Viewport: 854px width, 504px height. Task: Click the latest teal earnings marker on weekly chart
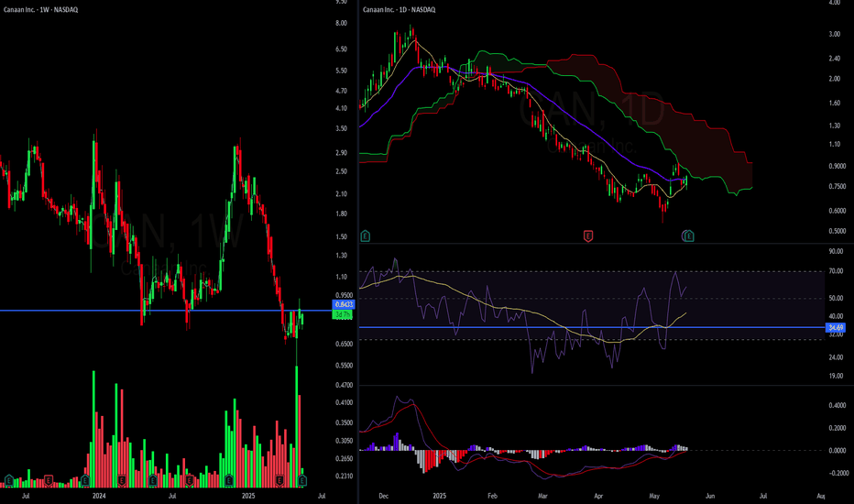click(x=302, y=480)
